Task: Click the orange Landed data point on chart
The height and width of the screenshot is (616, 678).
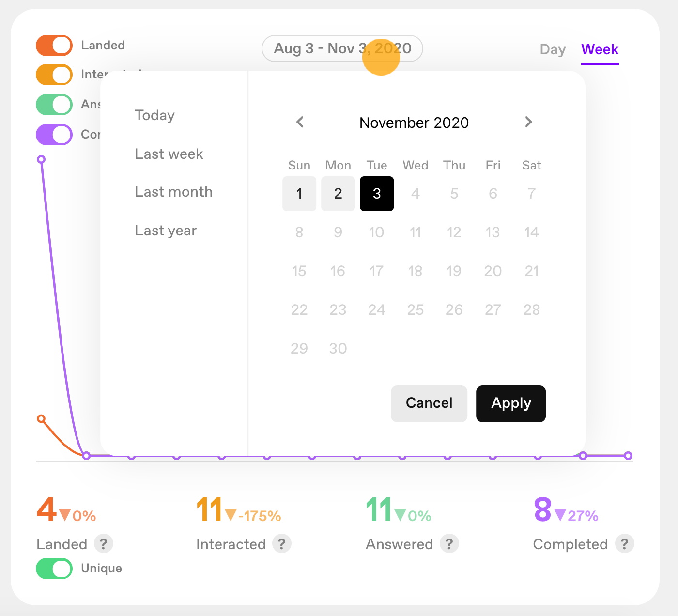Action: (41, 418)
